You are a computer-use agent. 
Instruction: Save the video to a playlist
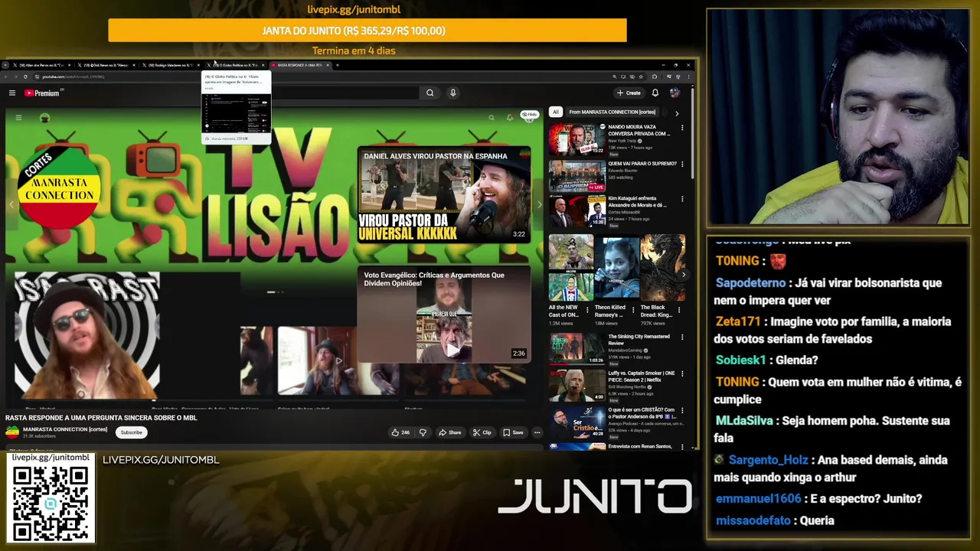pos(513,432)
